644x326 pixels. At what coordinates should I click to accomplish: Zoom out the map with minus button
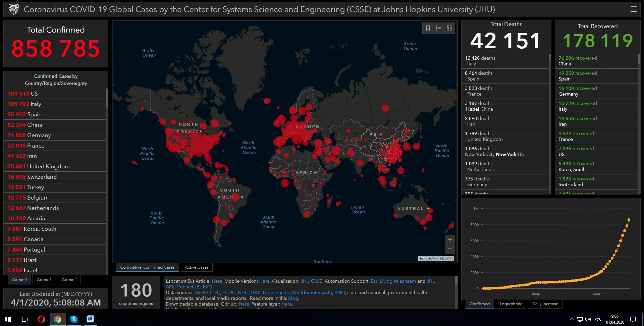pos(450,249)
